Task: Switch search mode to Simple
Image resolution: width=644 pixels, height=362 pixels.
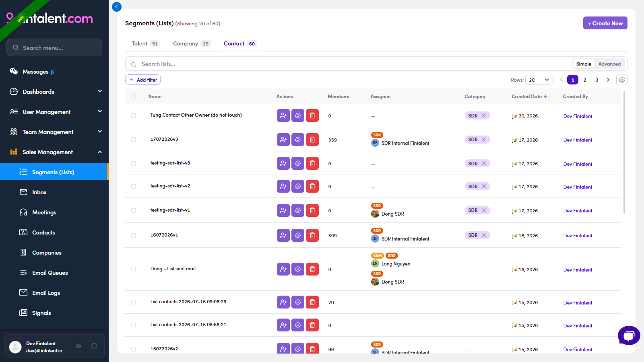Action: coord(584,64)
